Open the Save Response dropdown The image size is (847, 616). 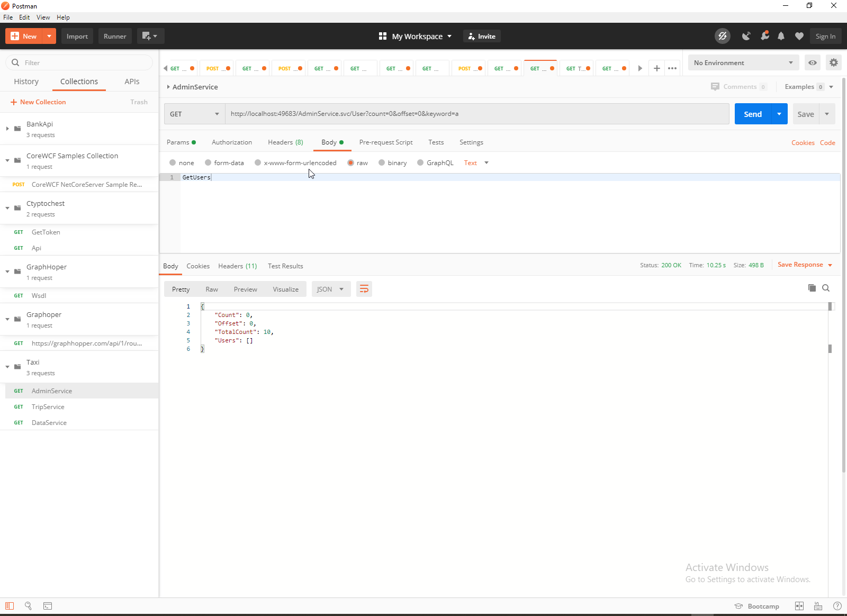(805, 265)
